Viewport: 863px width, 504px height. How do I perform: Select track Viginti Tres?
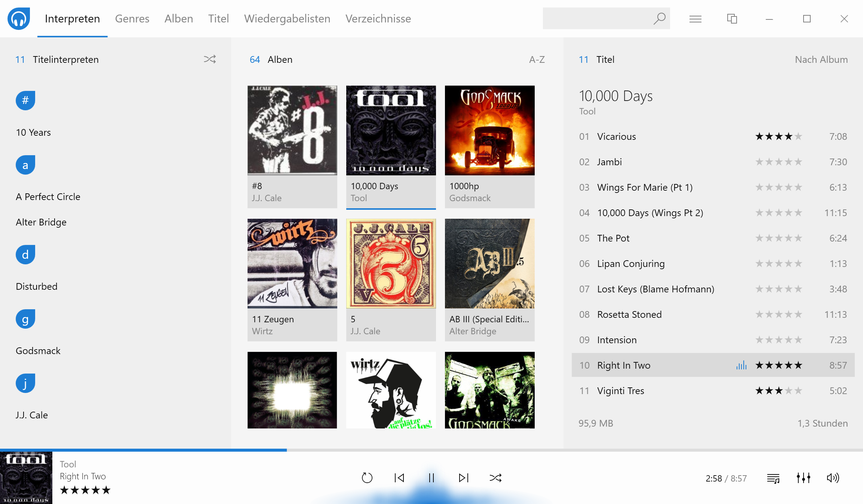(713, 391)
